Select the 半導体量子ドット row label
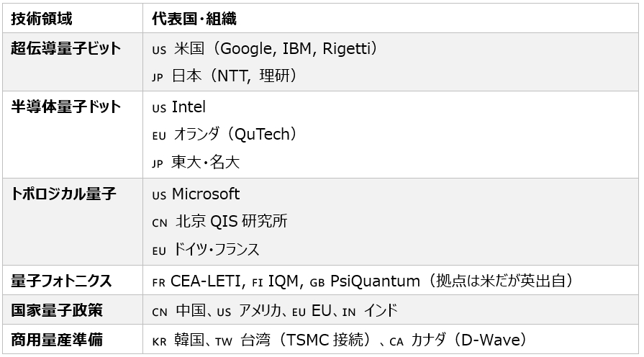Screen dimensions: 644x357 [66, 107]
